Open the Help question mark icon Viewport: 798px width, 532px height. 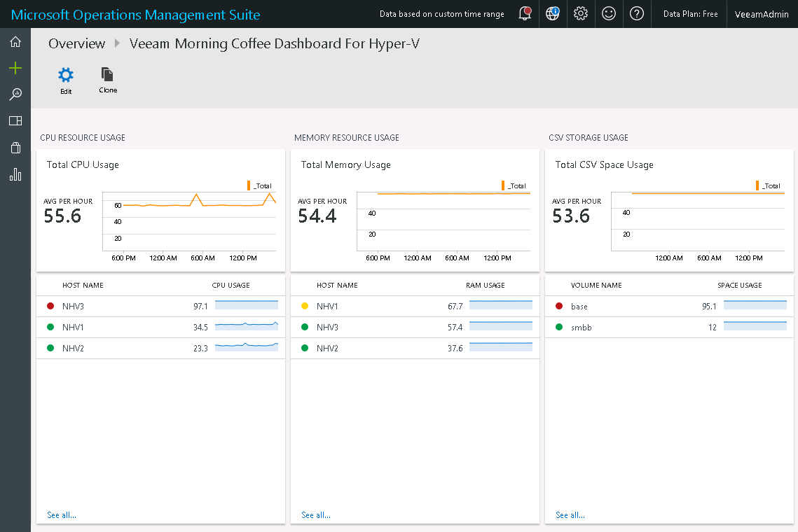coord(637,14)
